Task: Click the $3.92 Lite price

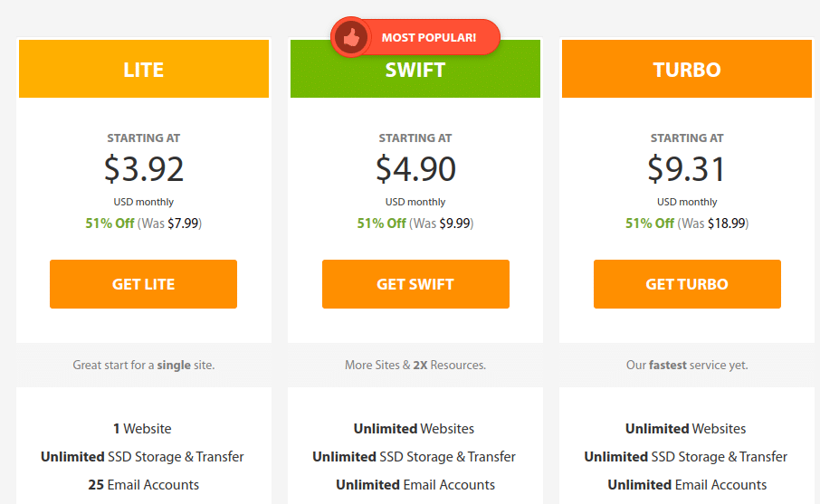Action: point(144,169)
